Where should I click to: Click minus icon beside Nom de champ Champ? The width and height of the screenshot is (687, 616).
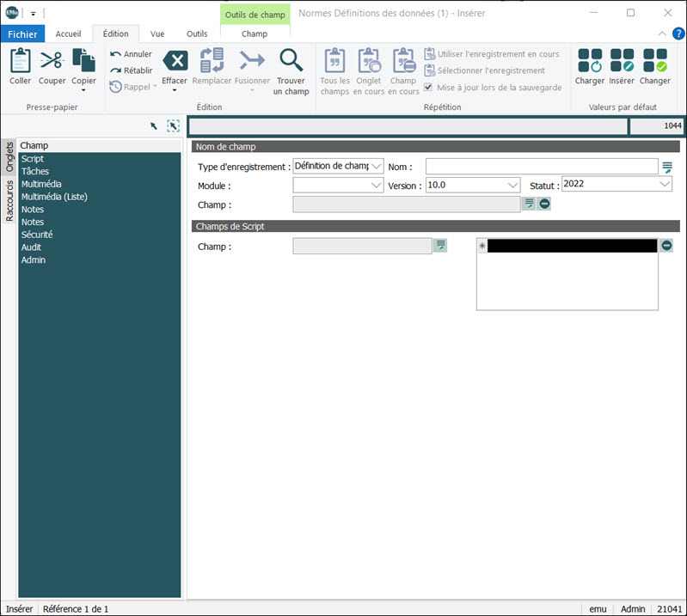point(544,204)
